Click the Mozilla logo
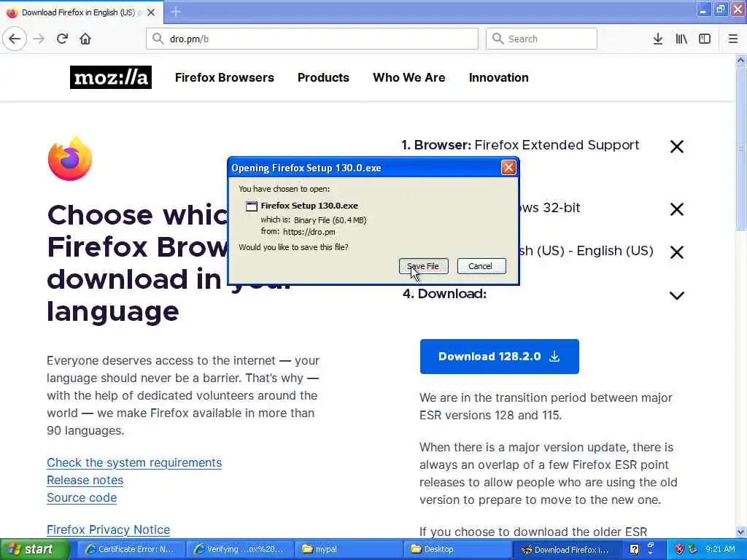Screen dimensions: 747x560 (x=111, y=77)
